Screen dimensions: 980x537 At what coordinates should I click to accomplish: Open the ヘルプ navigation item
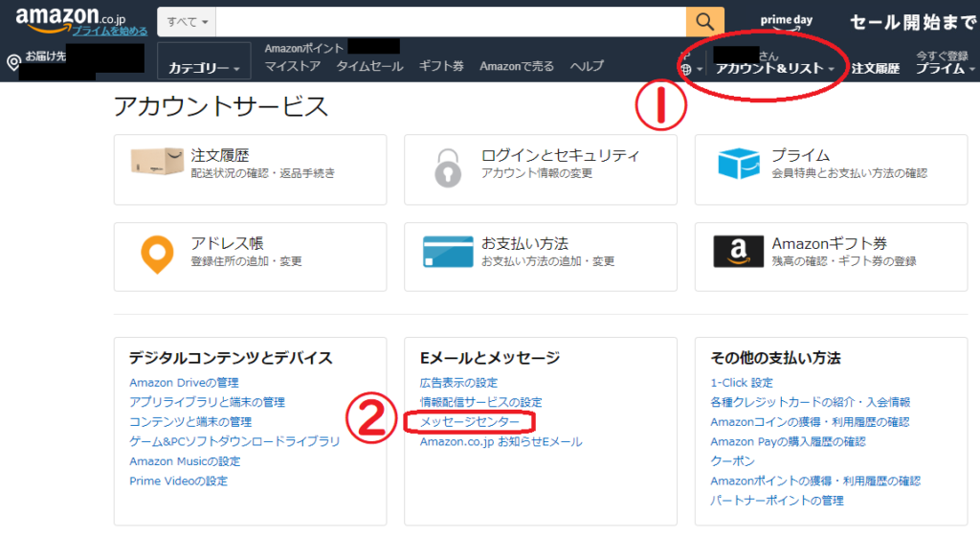[587, 66]
